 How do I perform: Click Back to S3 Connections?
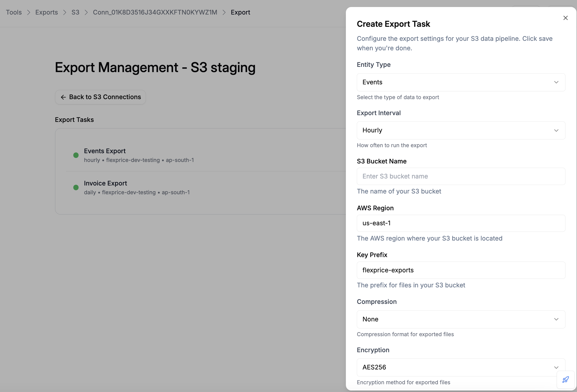pyautogui.click(x=100, y=97)
